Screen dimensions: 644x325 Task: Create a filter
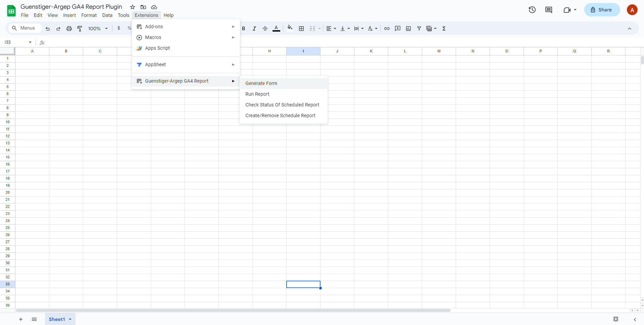pyautogui.click(x=419, y=29)
